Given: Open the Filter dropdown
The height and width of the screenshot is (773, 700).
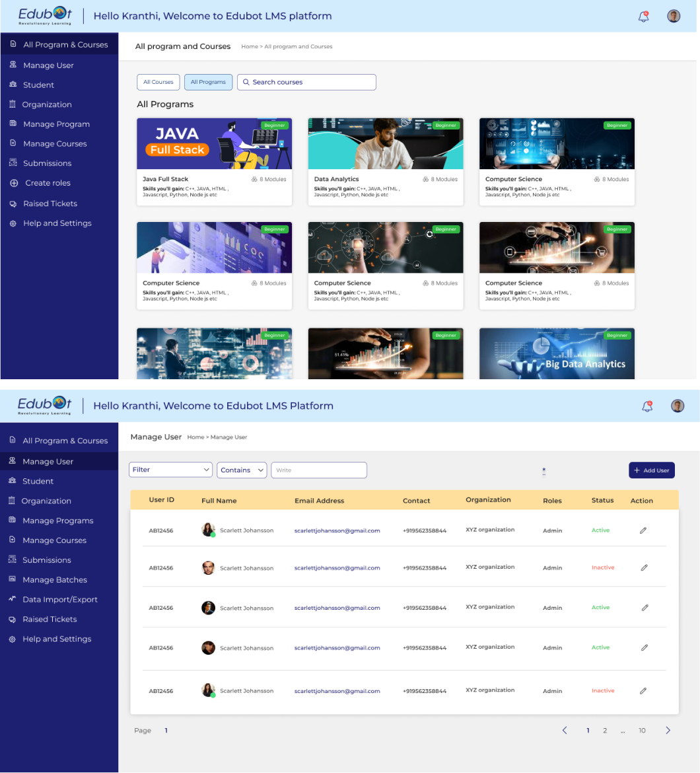Looking at the screenshot, I should tap(170, 470).
